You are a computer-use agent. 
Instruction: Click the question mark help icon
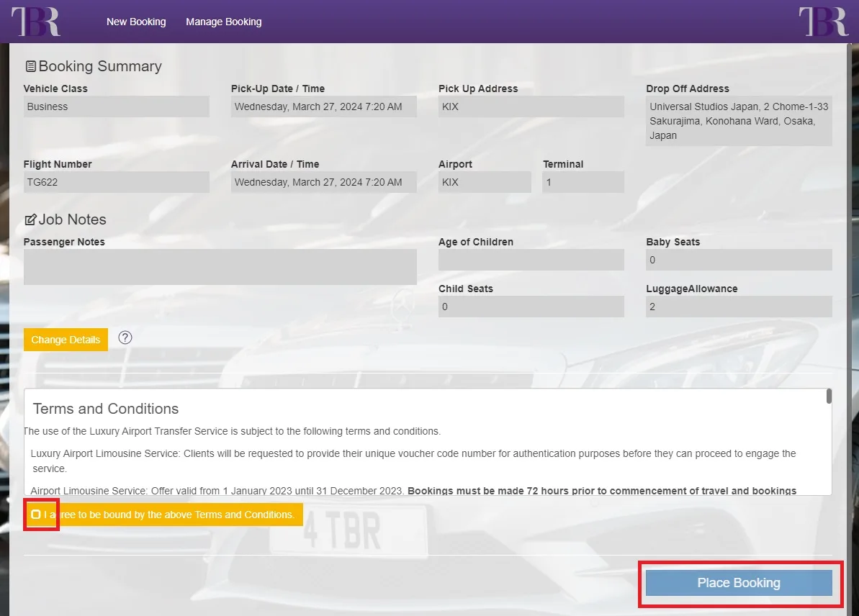(125, 338)
